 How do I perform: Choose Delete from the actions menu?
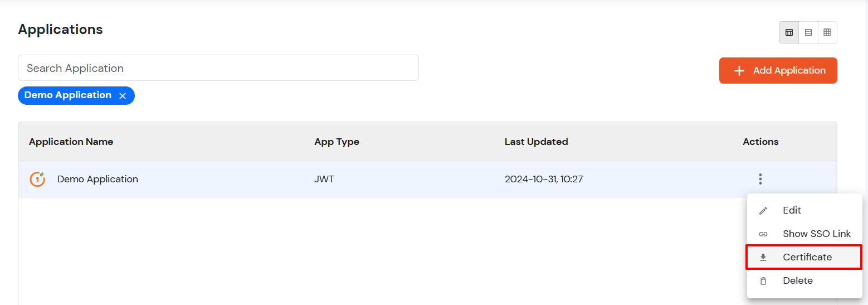797,280
